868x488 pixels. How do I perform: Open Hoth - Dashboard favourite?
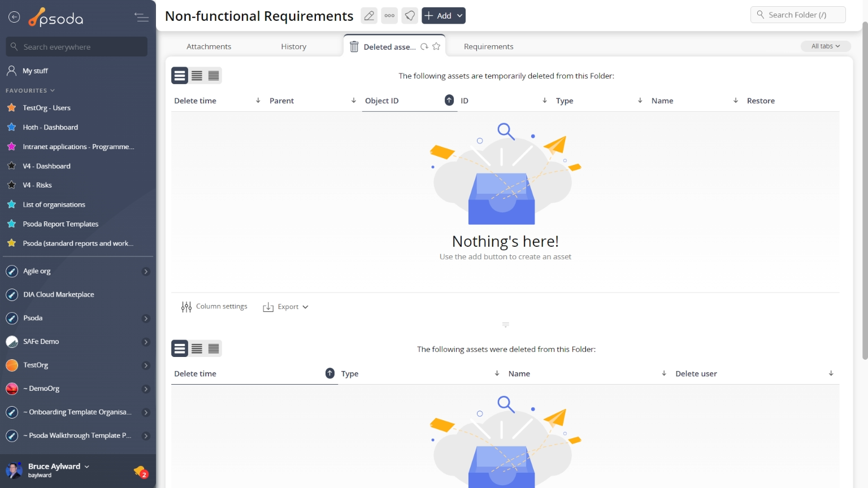[50, 128]
